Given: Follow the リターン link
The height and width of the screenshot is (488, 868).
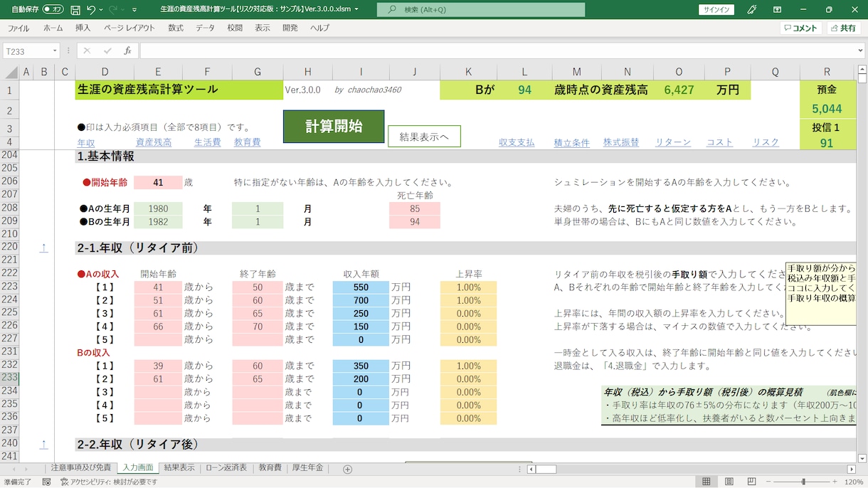Looking at the screenshot, I should click(x=672, y=142).
